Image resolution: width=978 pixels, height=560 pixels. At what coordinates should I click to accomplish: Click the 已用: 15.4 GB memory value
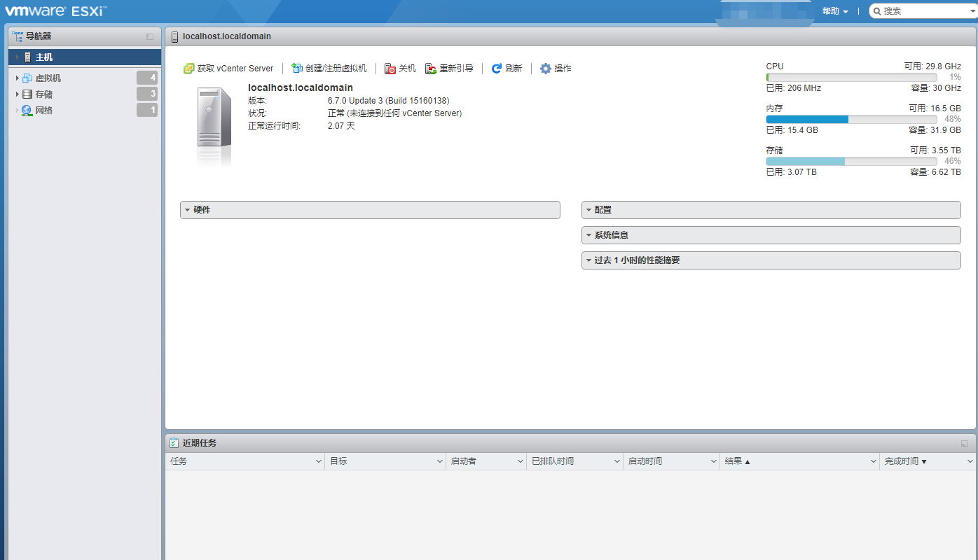pos(792,130)
